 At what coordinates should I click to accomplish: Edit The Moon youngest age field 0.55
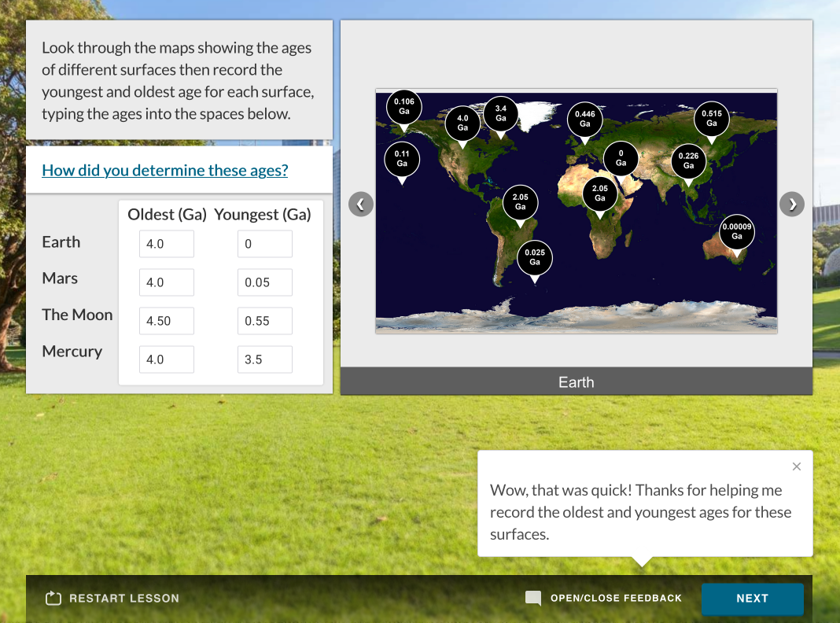coord(264,321)
